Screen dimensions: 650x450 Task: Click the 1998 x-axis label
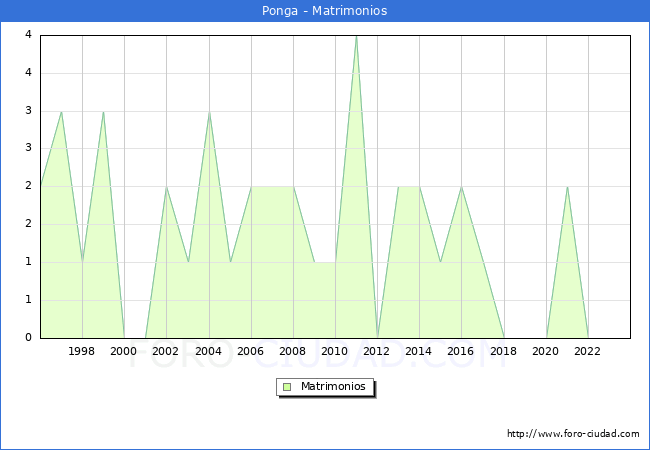click(82, 351)
